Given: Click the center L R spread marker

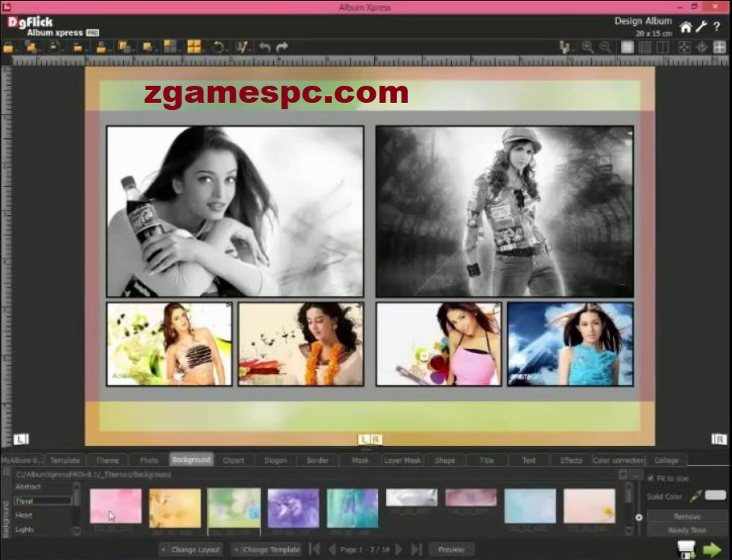Looking at the screenshot, I should (x=370, y=439).
